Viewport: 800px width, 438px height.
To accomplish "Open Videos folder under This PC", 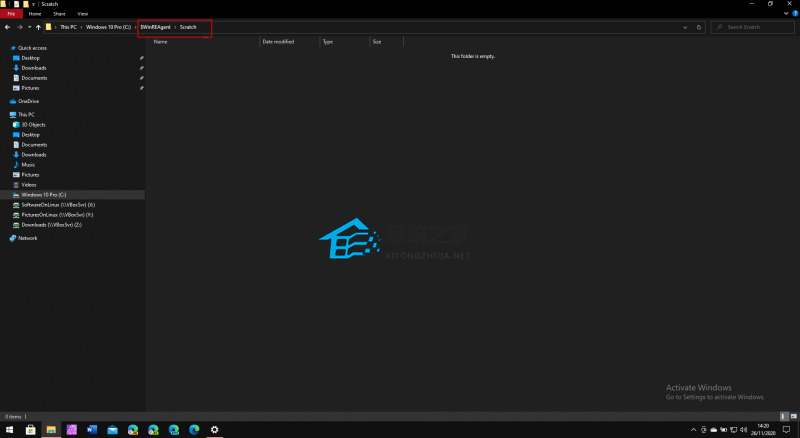I will (29, 185).
